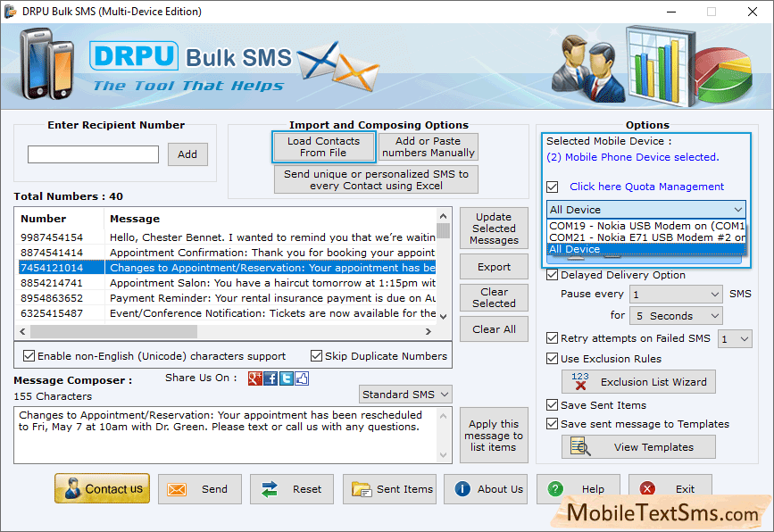Click Load Contacts From File button
This screenshot has width=774, height=532.
pyautogui.click(x=323, y=146)
